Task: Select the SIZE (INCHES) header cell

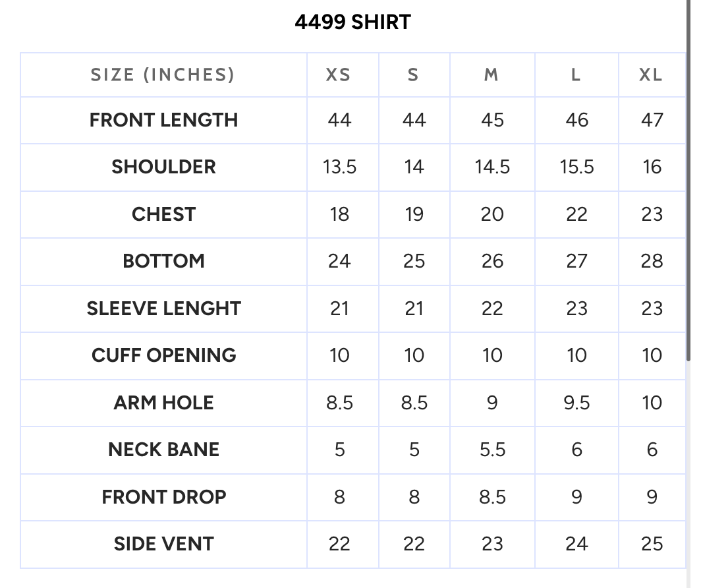Action: click(163, 74)
